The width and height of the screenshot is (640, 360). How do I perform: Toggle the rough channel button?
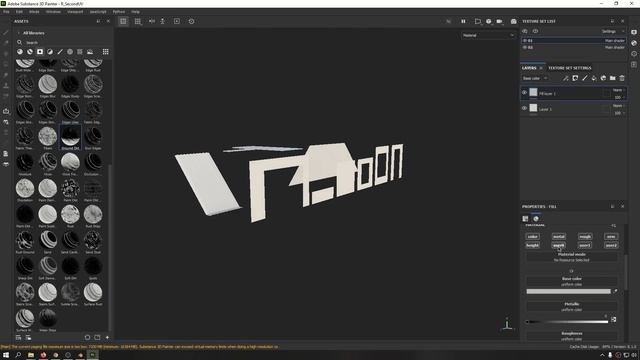584,237
